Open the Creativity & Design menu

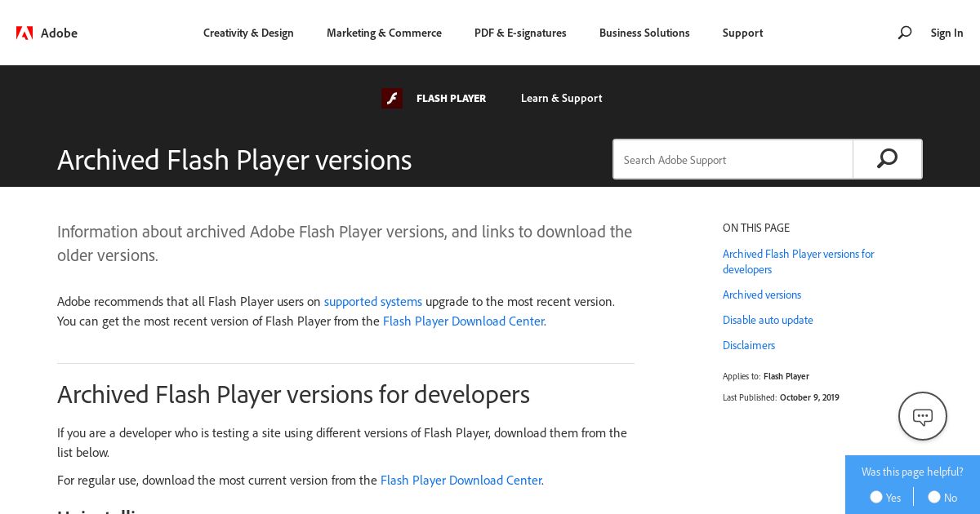click(248, 33)
